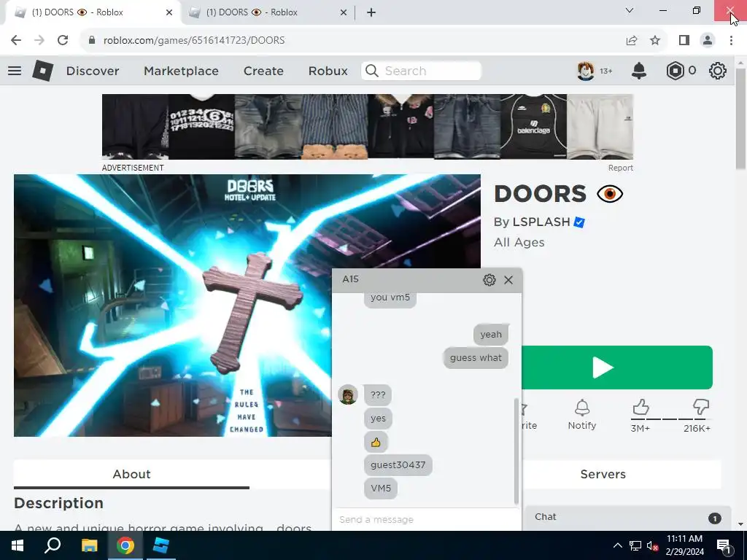The height and width of the screenshot is (560, 747).
Task: Click the A15 friend avatar in chat
Action: point(348,394)
